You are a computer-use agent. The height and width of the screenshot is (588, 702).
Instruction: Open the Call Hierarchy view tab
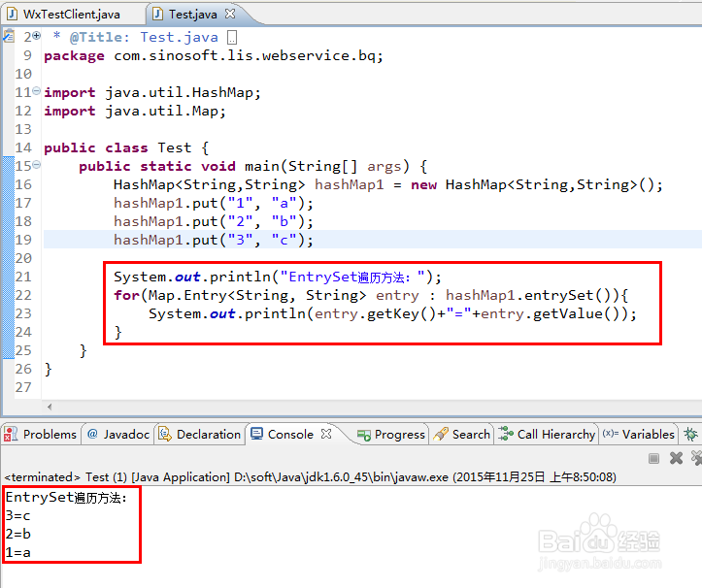pyautogui.click(x=547, y=435)
